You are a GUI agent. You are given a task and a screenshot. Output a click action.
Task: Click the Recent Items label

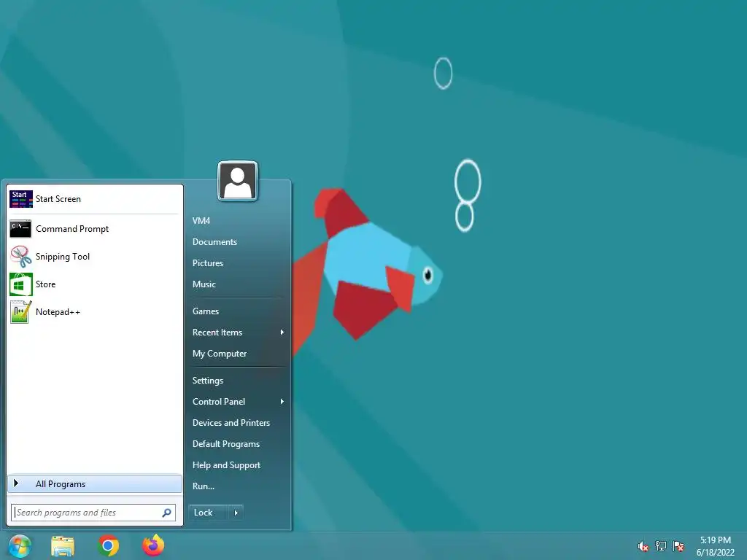[217, 332]
